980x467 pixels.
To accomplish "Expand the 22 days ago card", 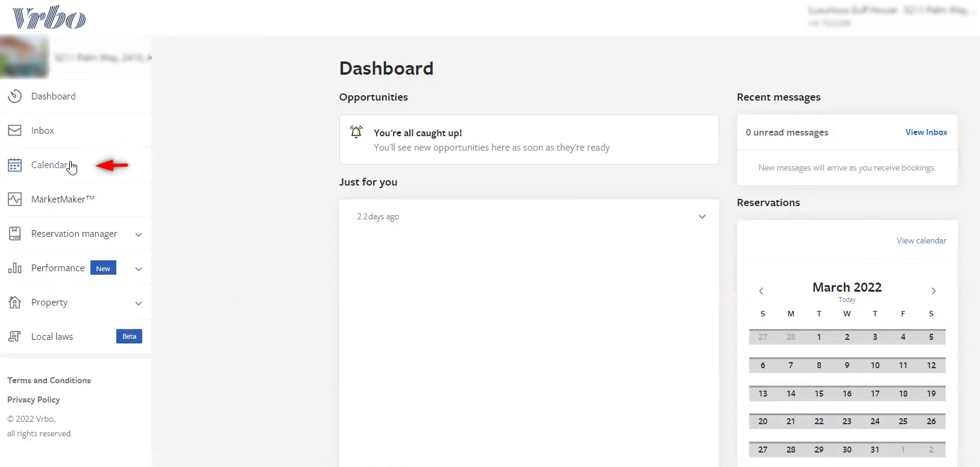I will click(702, 217).
